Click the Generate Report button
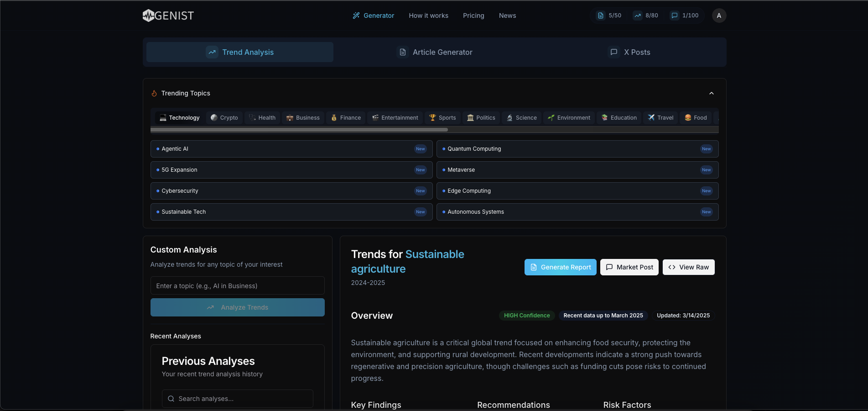The image size is (868, 411). [560, 267]
